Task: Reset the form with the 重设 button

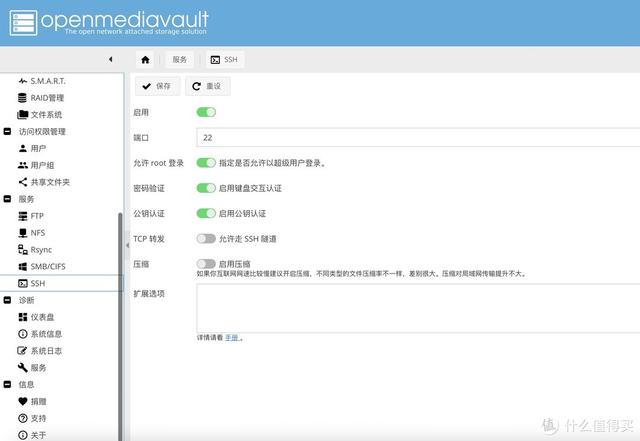Action: (x=208, y=86)
